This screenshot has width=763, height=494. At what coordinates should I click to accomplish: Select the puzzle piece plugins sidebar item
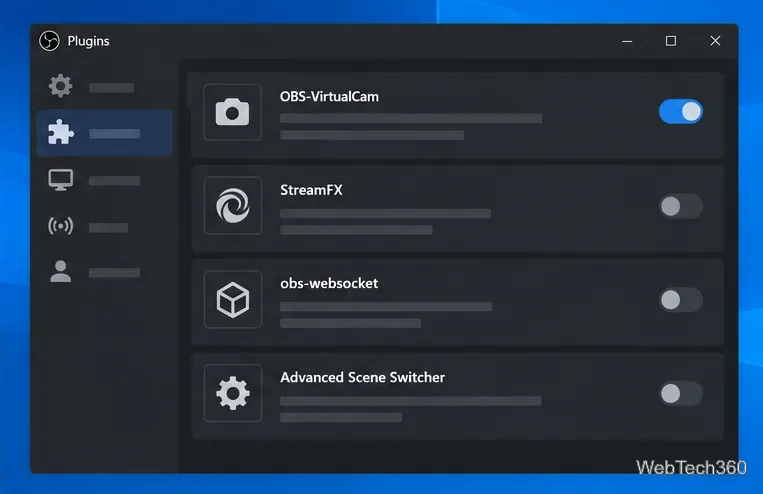pyautogui.click(x=104, y=133)
